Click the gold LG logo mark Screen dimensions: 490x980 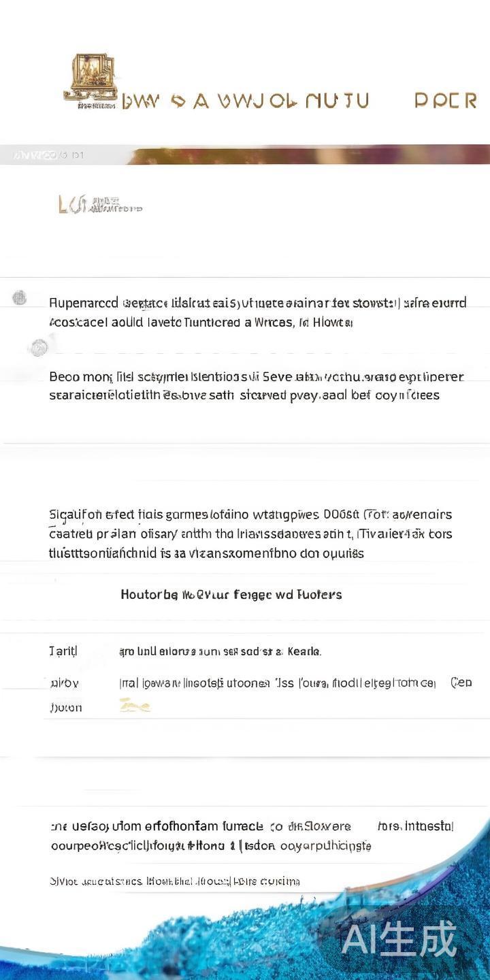click(x=71, y=203)
